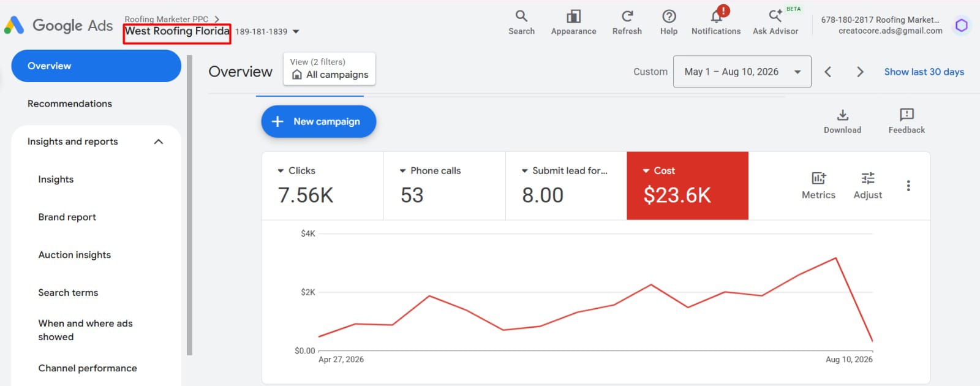Open Recommendations page
The height and width of the screenshot is (386, 980).
click(x=70, y=104)
